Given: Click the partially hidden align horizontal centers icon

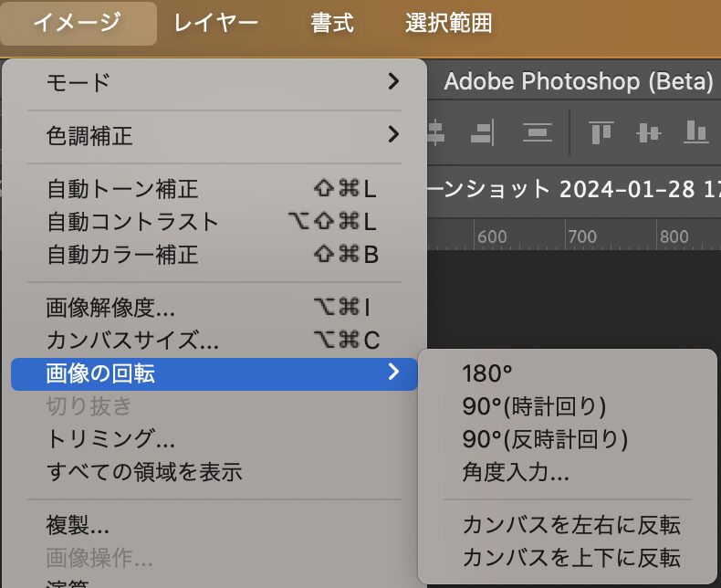Looking at the screenshot, I should [436, 132].
